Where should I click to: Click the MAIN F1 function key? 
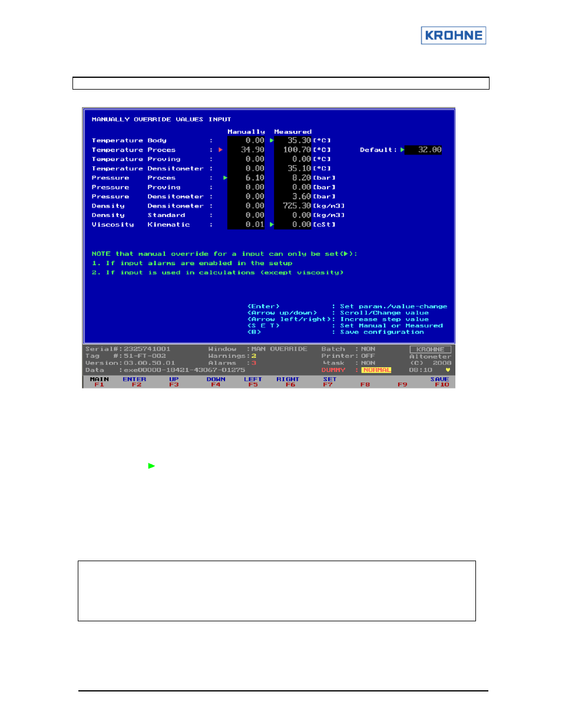(x=99, y=382)
